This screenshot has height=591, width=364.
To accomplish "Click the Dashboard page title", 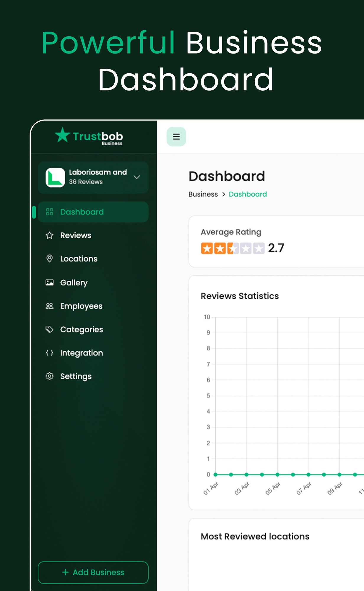I will 227,176.
